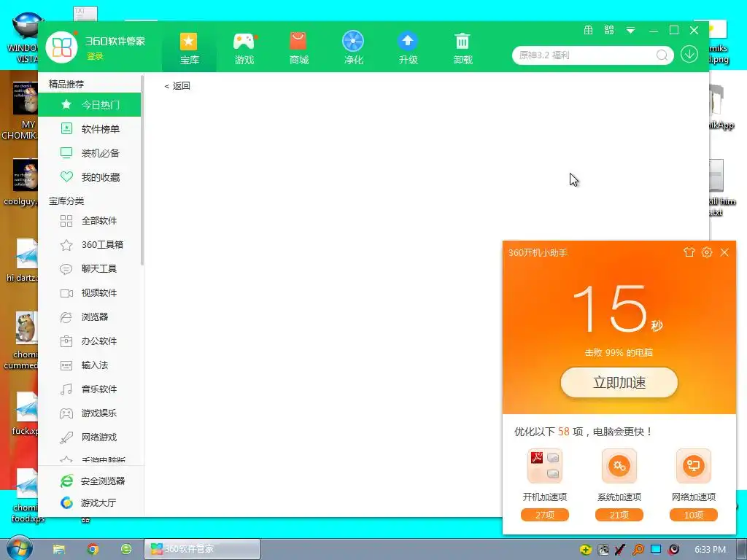Select 今日热门 in sidebar
Viewport: 747px width, 560px height.
point(90,105)
